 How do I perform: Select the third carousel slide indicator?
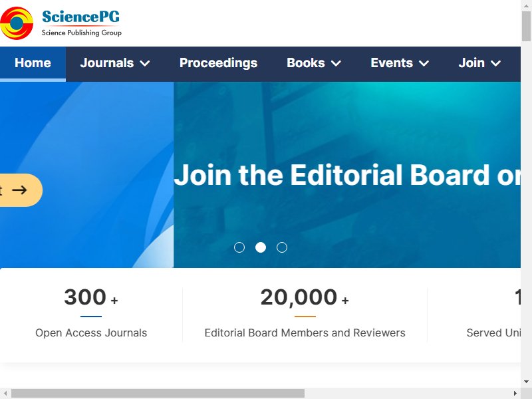click(281, 247)
